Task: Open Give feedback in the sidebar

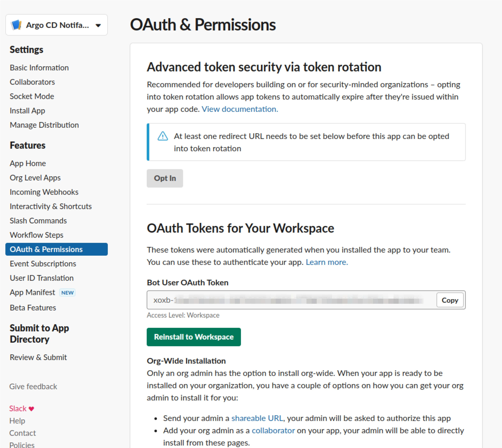Action: [x=33, y=386]
